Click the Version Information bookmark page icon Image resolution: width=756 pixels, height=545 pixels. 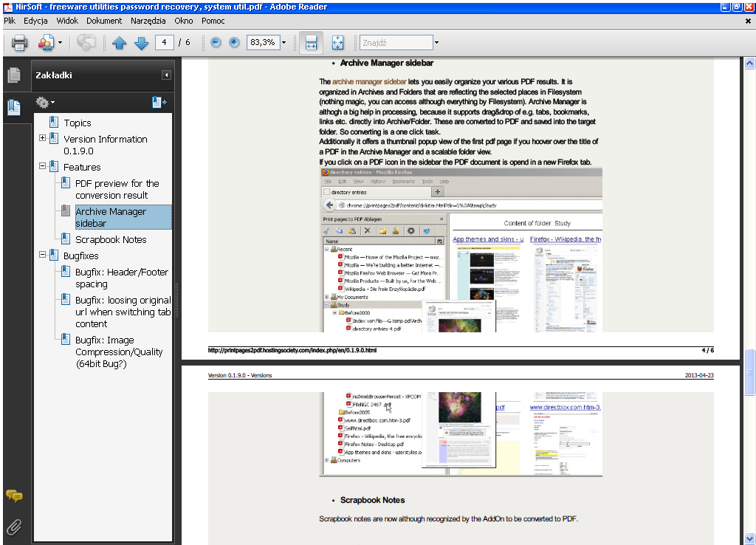(x=54, y=138)
